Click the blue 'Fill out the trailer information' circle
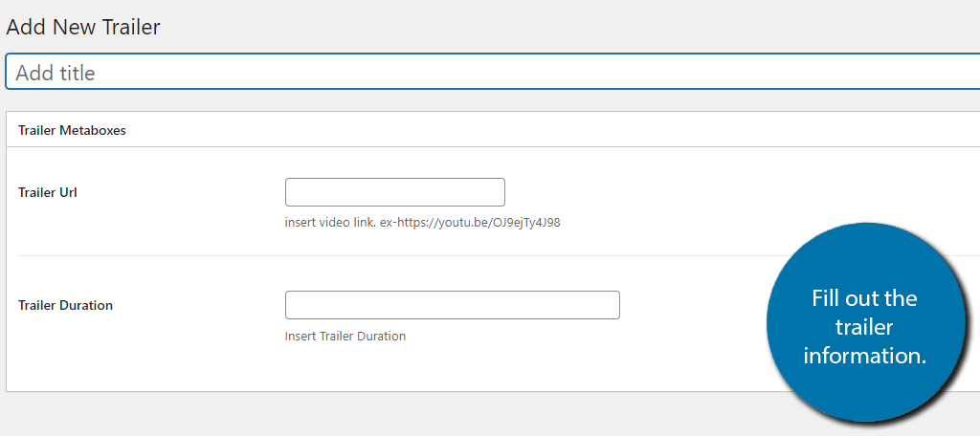980x436 pixels. tap(864, 321)
